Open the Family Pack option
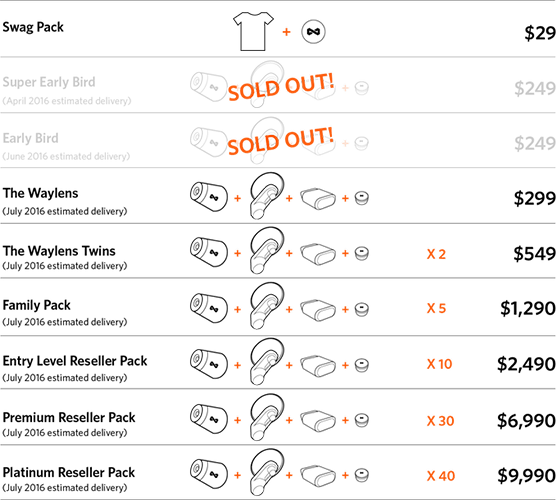 click(37, 305)
